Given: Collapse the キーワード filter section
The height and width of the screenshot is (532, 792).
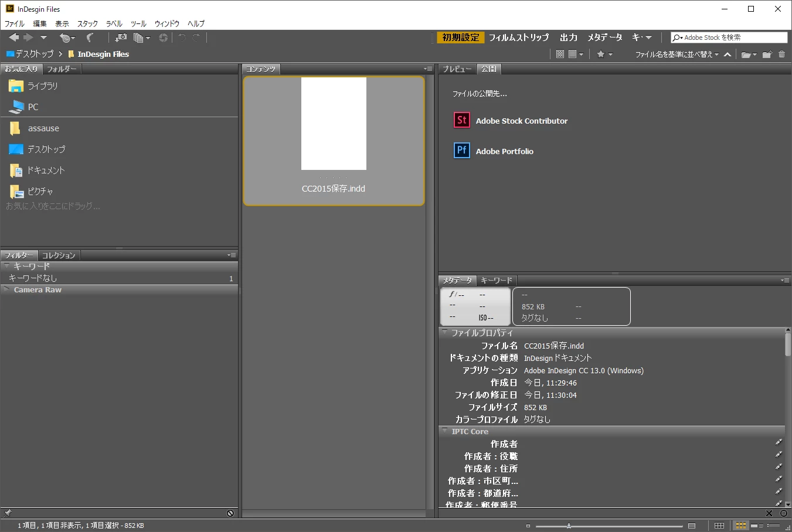Looking at the screenshot, I should click(x=7, y=266).
